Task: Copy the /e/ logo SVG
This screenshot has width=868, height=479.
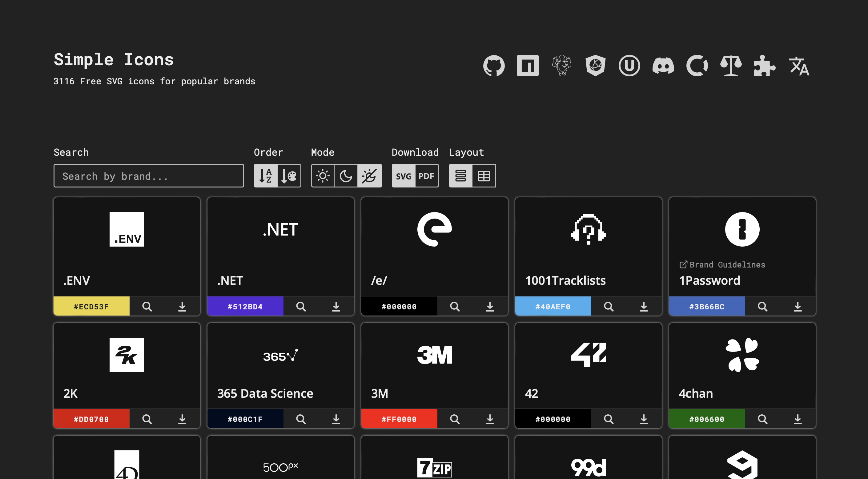Action: 434,229
